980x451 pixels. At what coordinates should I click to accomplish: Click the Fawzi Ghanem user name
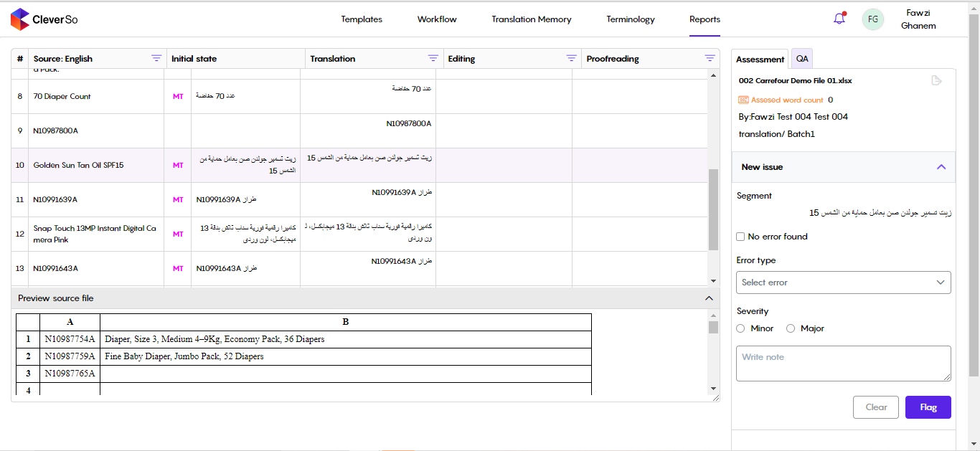click(918, 19)
